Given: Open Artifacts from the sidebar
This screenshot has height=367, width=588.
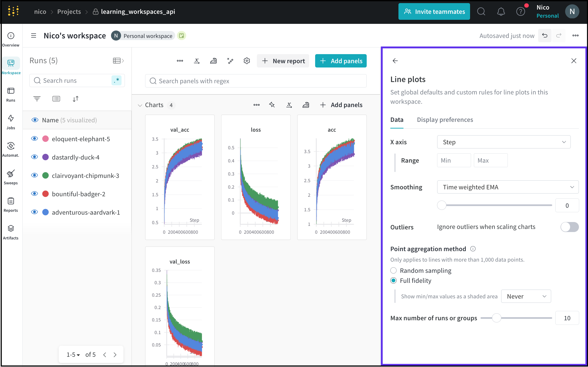Looking at the screenshot, I should 11,232.
